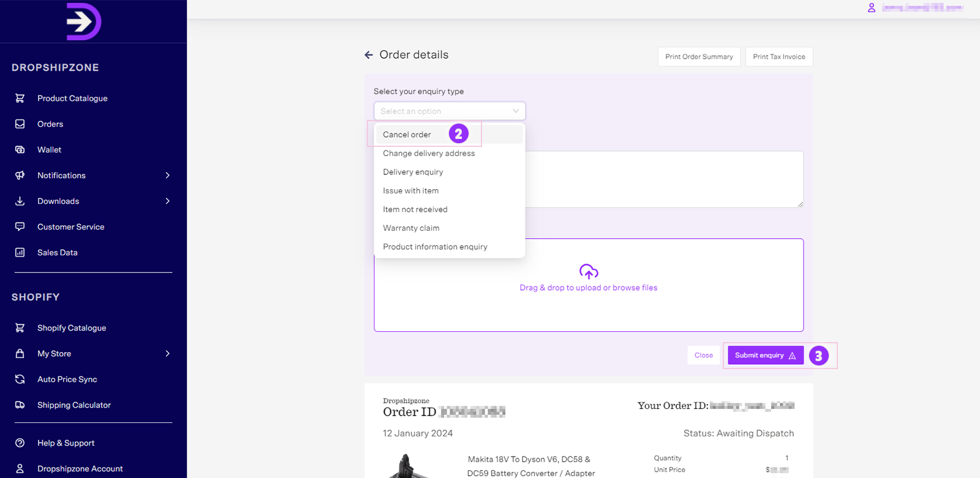
Task: Choose Delivery enquiry option
Action: click(450, 172)
